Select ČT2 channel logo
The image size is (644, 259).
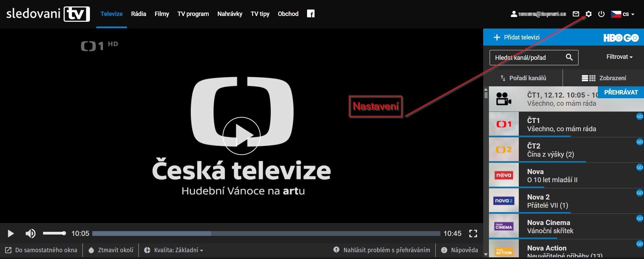coord(504,150)
